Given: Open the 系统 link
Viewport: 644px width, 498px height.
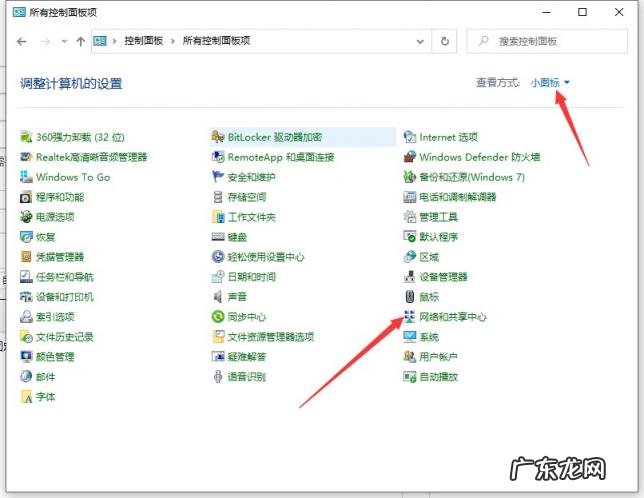Looking at the screenshot, I should coord(429,337).
